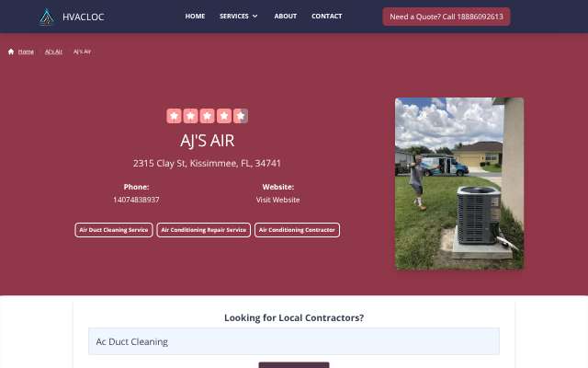This screenshot has height=368, width=588.
Task: Click the breadcrumb home icon
Action: [x=11, y=52]
